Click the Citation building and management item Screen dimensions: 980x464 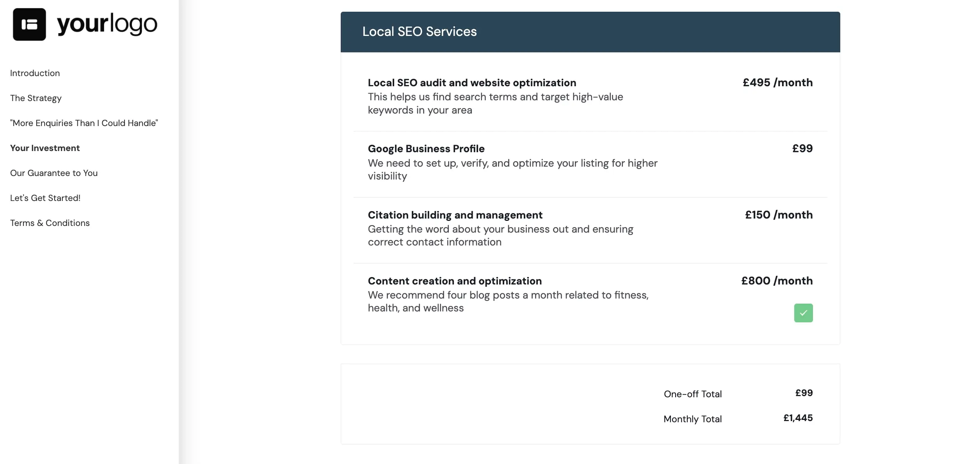(455, 215)
